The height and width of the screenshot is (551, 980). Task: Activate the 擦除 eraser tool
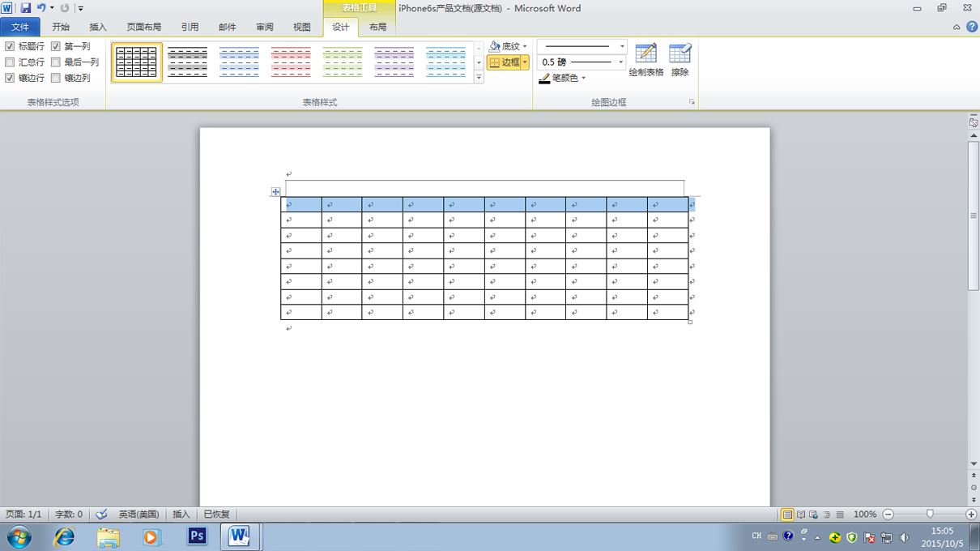tap(680, 60)
